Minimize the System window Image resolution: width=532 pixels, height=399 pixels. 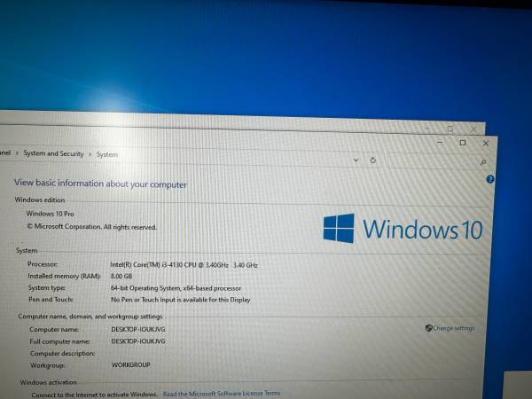click(439, 143)
